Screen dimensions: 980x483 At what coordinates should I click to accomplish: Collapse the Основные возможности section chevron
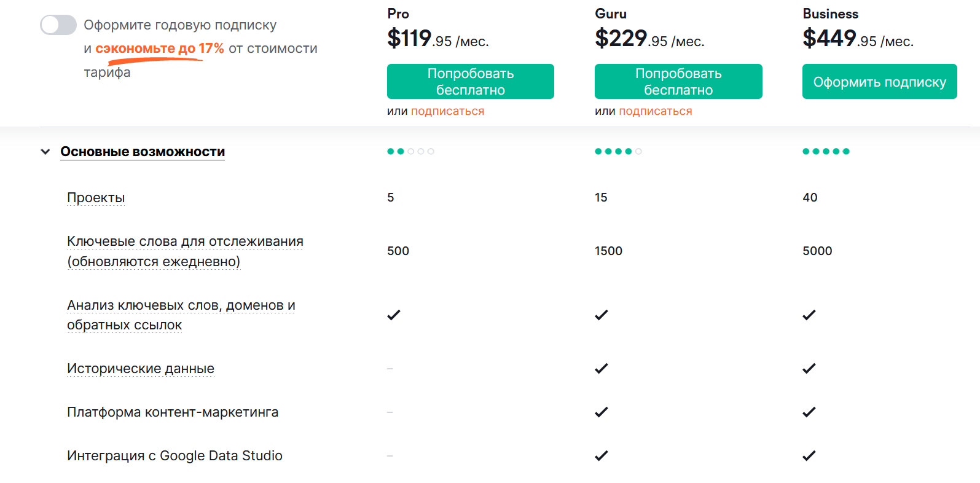click(45, 152)
